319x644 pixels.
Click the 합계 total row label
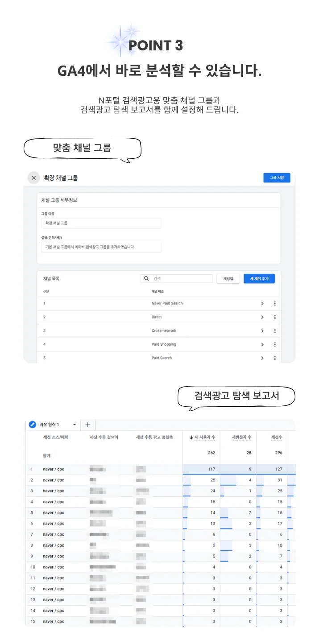pos(46,455)
